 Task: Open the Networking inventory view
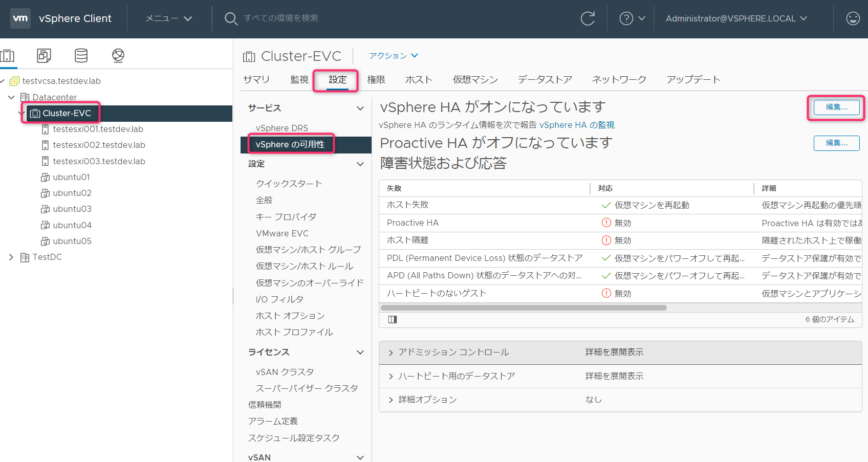[x=118, y=55]
